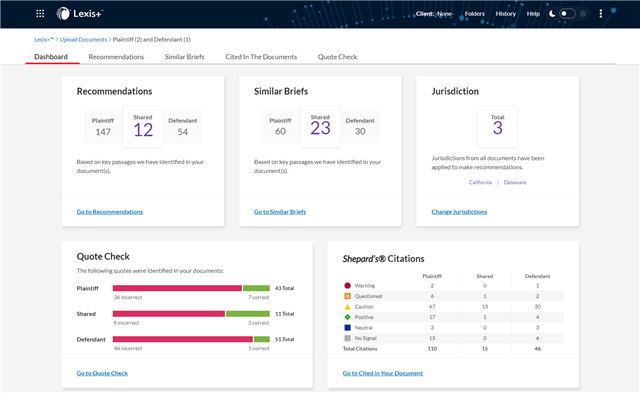Open the product grid apps menu icon
Screen dimensions: 640x393
(40, 13)
